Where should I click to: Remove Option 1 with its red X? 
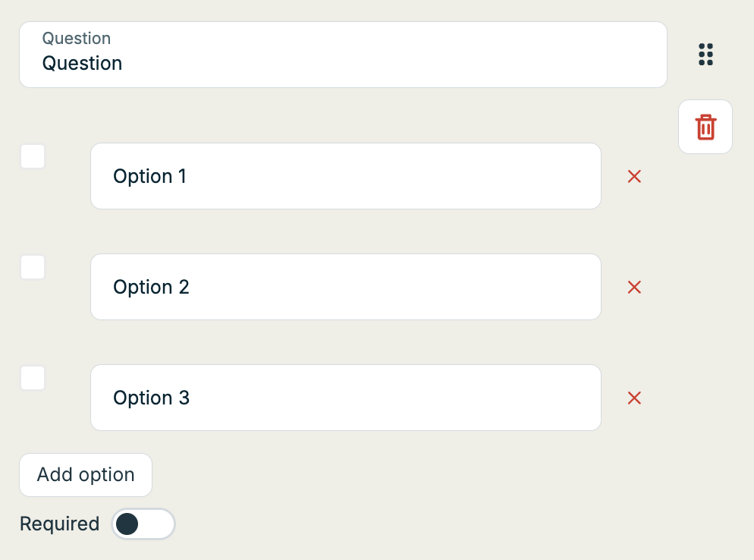tap(635, 177)
